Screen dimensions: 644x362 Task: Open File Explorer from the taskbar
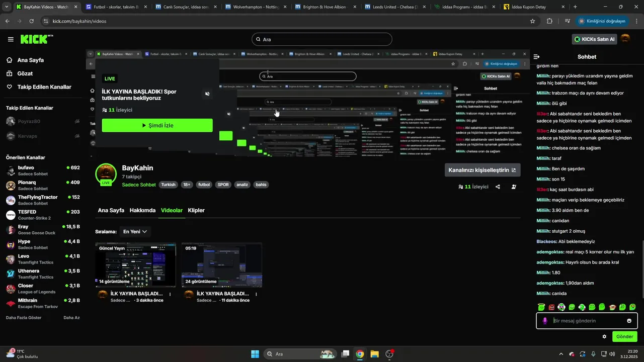click(374, 354)
